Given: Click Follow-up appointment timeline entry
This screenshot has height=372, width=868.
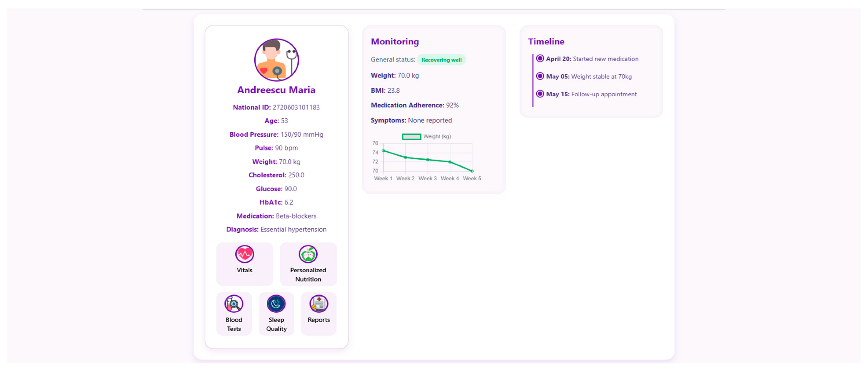Looking at the screenshot, I should tap(604, 94).
